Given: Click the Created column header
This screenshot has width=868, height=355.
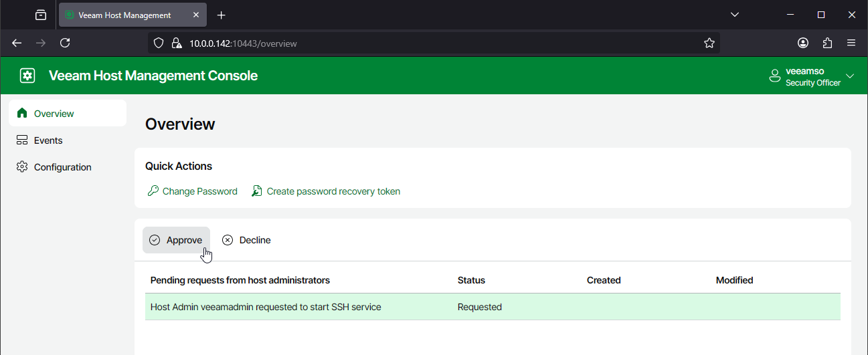Looking at the screenshot, I should click(x=604, y=280).
